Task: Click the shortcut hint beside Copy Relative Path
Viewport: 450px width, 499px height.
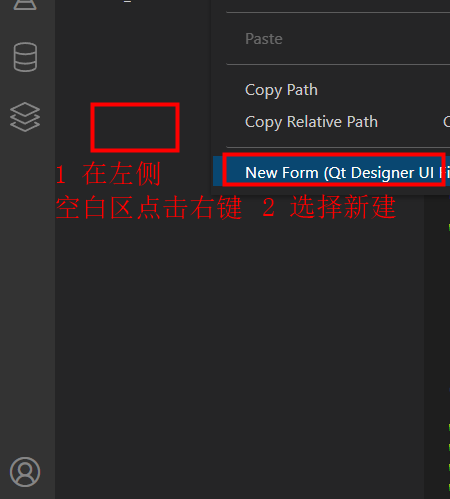Action: 446,122
